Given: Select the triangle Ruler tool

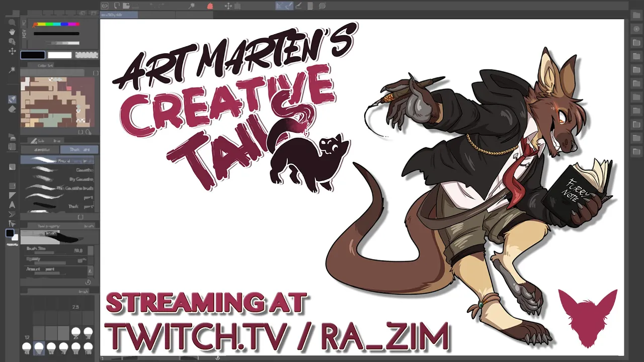Looking at the screenshot, I should [13, 195].
